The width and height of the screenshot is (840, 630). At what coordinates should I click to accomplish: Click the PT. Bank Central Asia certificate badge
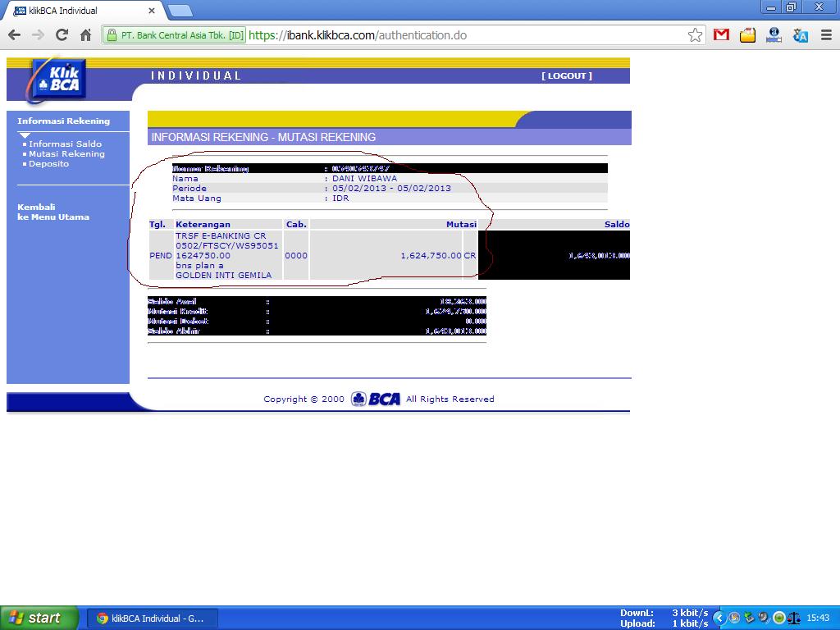click(x=174, y=35)
